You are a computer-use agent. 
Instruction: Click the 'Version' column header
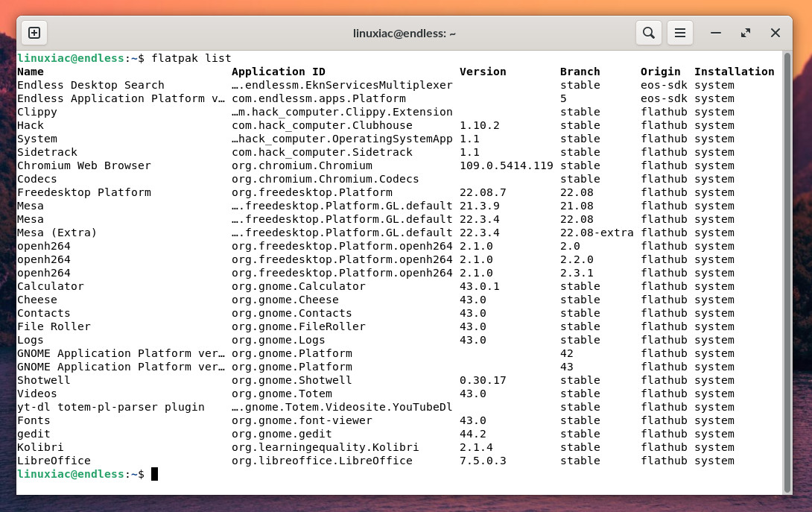coord(483,72)
